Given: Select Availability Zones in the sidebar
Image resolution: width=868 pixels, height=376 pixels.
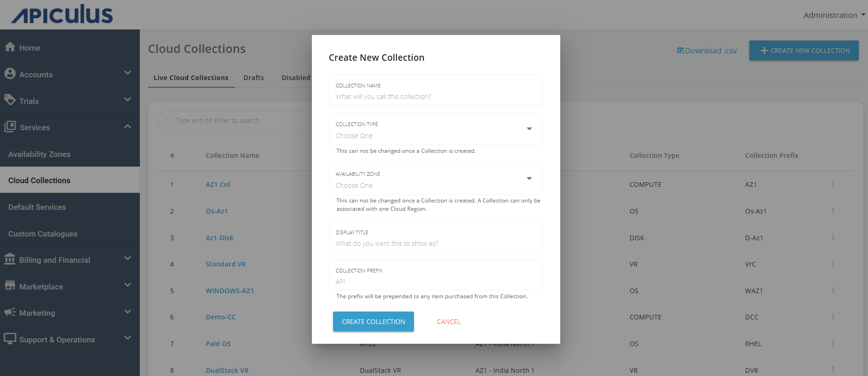Looking at the screenshot, I should pos(40,154).
